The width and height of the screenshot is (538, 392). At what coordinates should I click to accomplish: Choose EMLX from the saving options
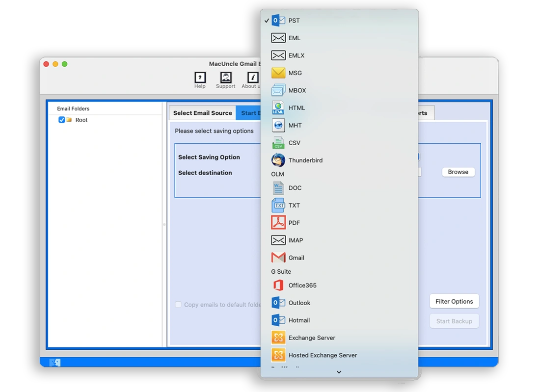[x=339, y=55]
